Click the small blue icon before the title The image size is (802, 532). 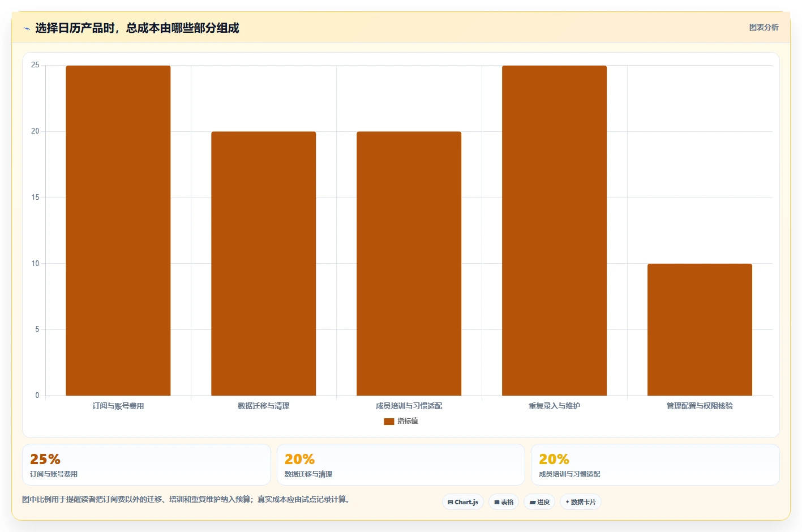click(27, 28)
